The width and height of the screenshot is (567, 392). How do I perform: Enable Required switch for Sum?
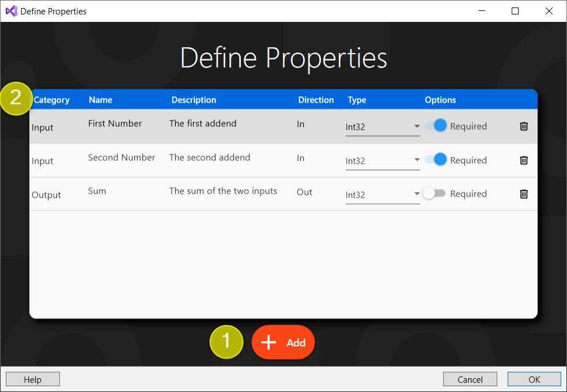(433, 194)
